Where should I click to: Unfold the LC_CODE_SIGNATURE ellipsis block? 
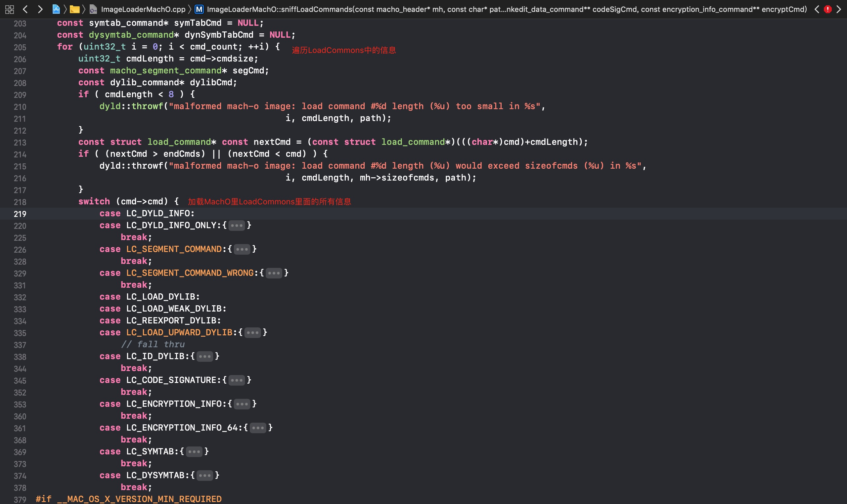[237, 380]
